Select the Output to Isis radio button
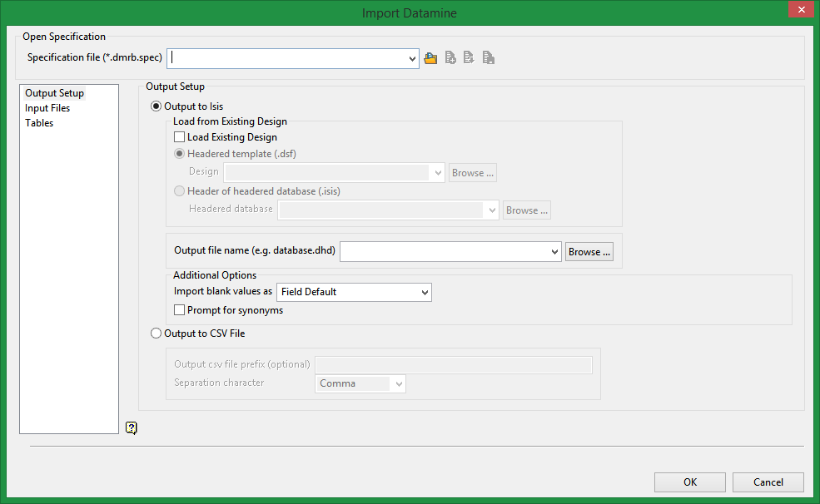 pos(156,106)
